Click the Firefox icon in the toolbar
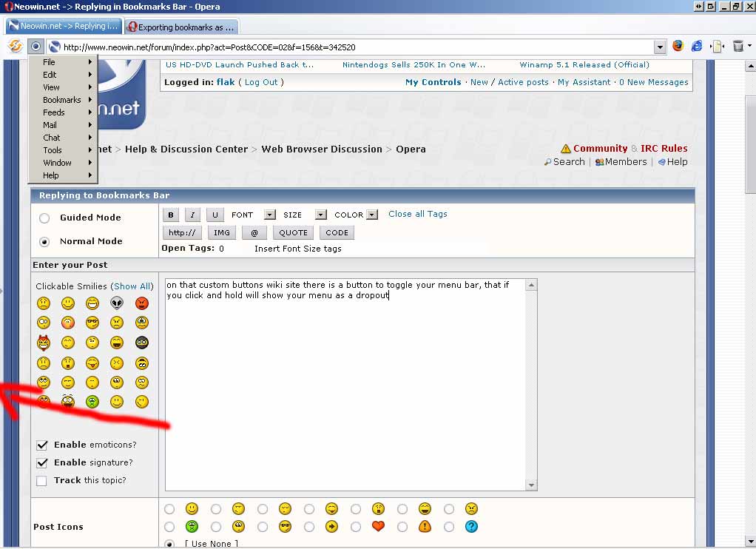Image resolution: width=756 pixels, height=549 pixels. click(x=678, y=46)
